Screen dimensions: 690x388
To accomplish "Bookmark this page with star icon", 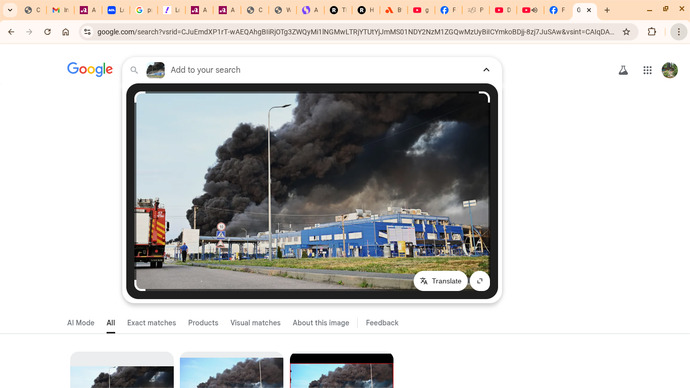I will pos(626,32).
